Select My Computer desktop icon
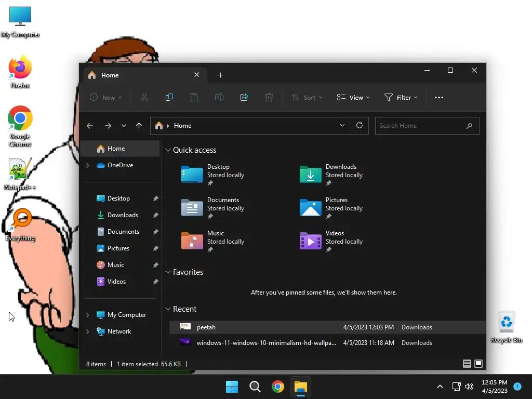The image size is (532, 399). click(20, 21)
